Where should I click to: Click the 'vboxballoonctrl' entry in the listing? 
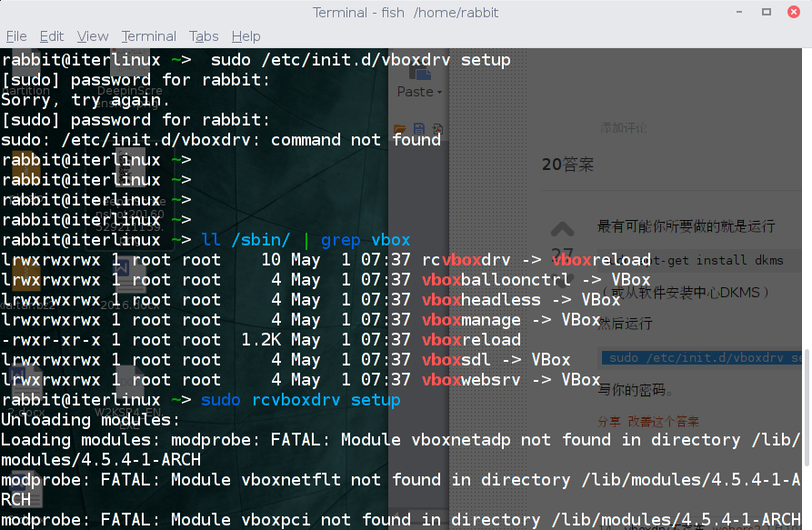click(x=496, y=279)
